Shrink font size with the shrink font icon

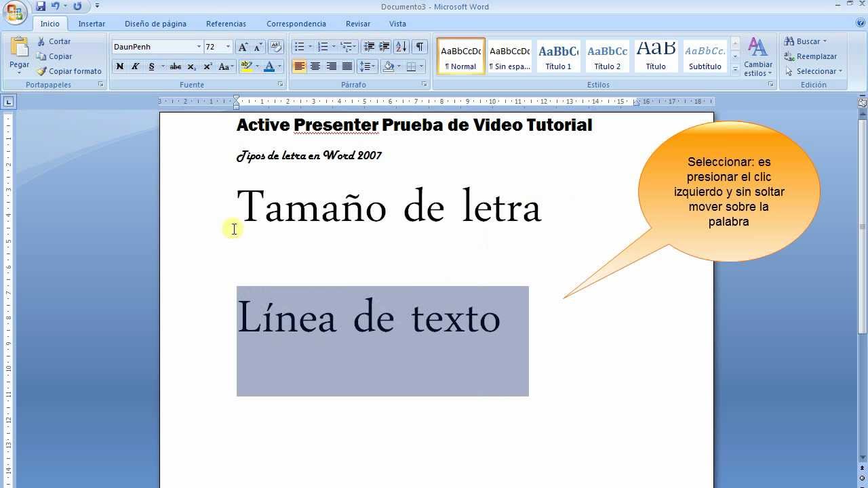click(258, 47)
